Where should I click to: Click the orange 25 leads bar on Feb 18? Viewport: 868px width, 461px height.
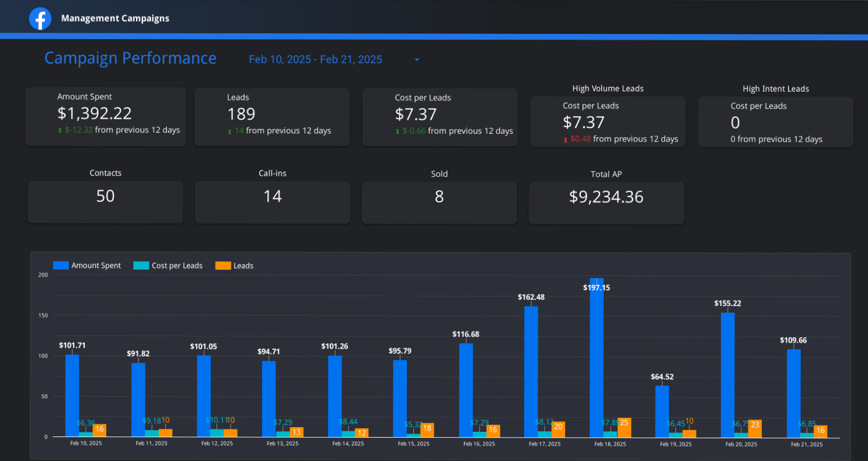click(624, 427)
